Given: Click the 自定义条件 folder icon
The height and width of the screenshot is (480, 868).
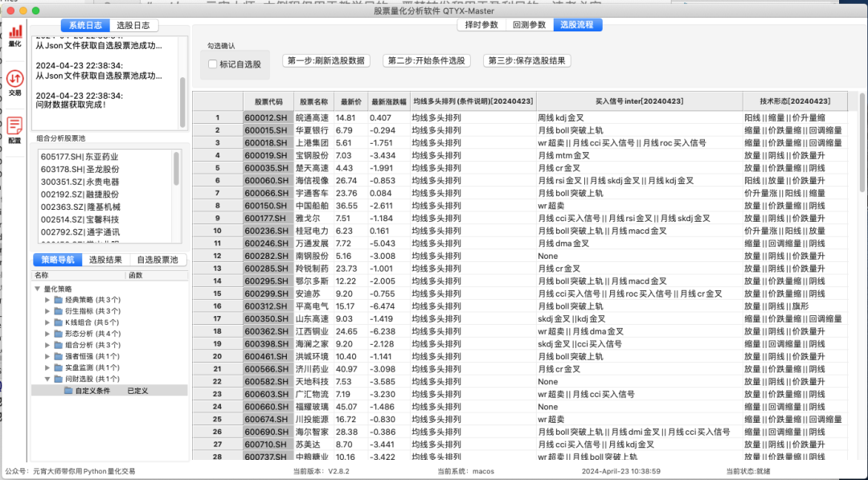Looking at the screenshot, I should (68, 391).
